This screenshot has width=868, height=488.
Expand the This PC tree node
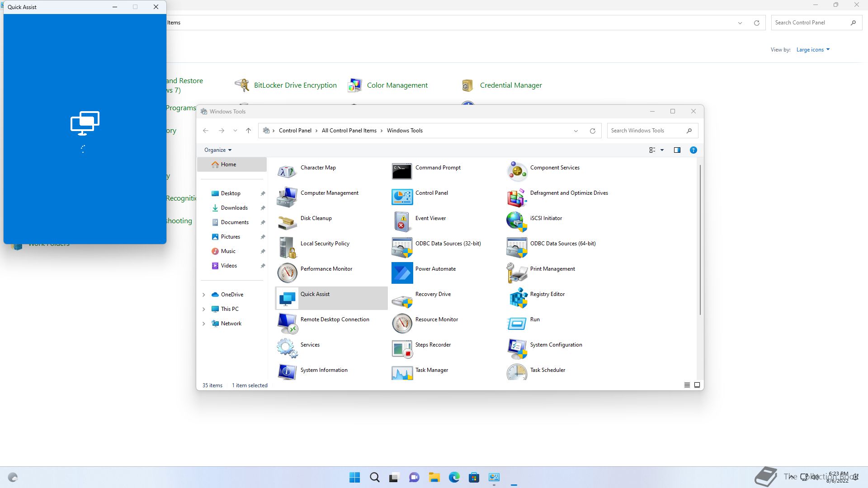(203, 309)
